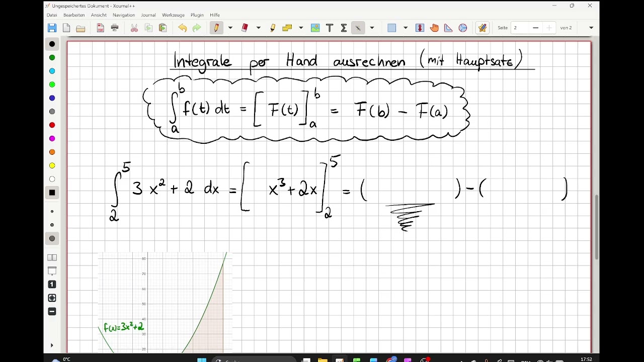Click the zoom out minus button in the sidebar

[x=52, y=312]
